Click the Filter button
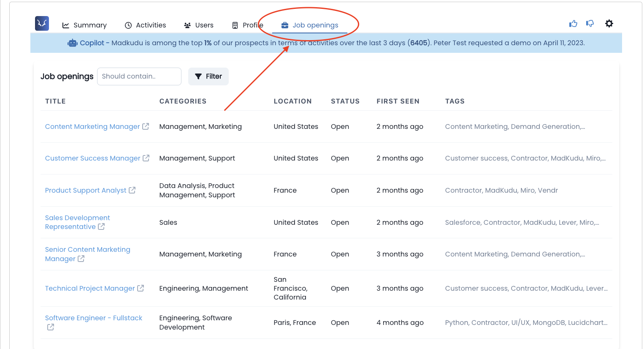 [x=208, y=76]
